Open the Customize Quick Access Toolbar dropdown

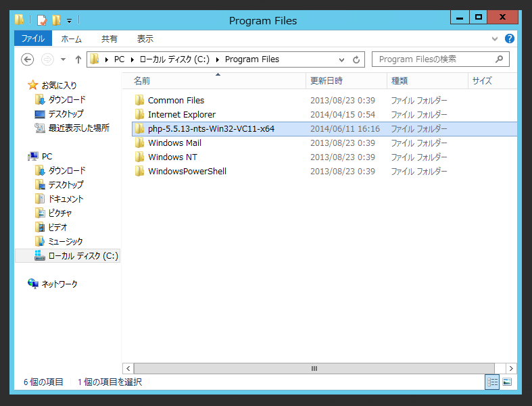(69, 21)
